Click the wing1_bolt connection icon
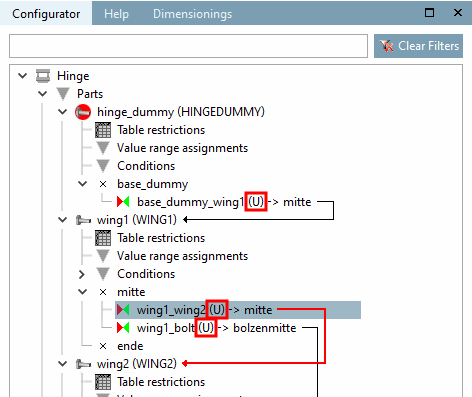Image resolution: width=472 pixels, height=397 pixels. click(x=123, y=328)
